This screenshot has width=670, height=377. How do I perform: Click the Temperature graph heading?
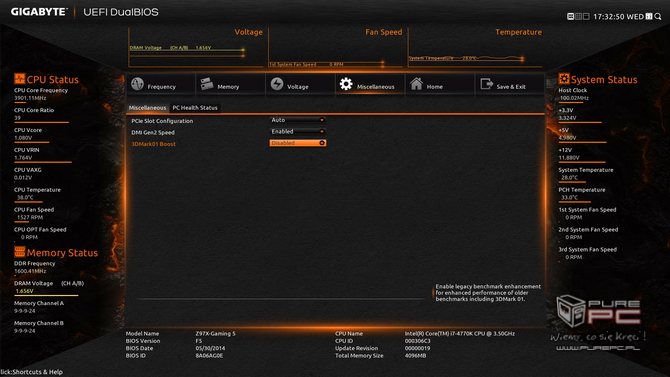point(518,32)
